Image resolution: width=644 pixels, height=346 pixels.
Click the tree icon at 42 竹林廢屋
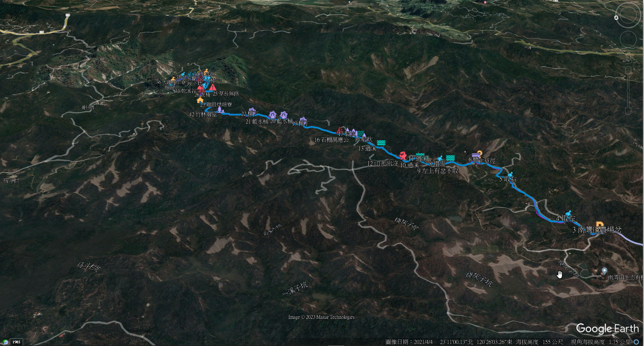tap(220, 109)
